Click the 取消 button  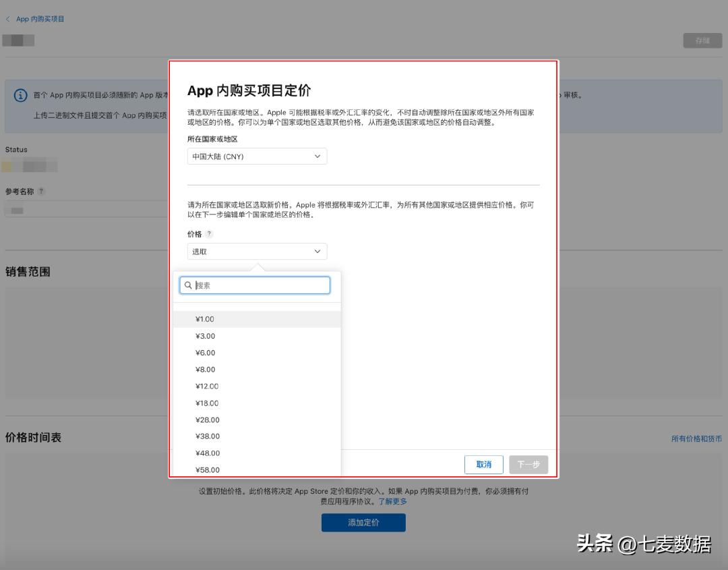click(483, 464)
